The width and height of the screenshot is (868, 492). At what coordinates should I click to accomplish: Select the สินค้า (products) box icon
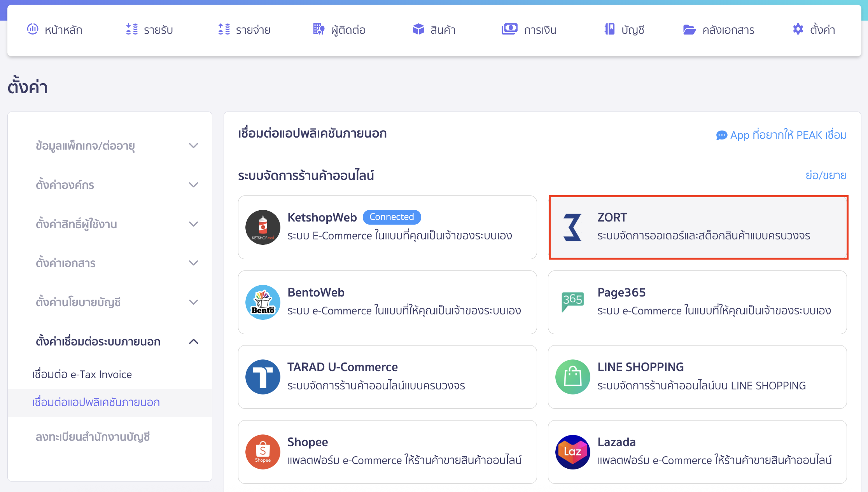(418, 29)
